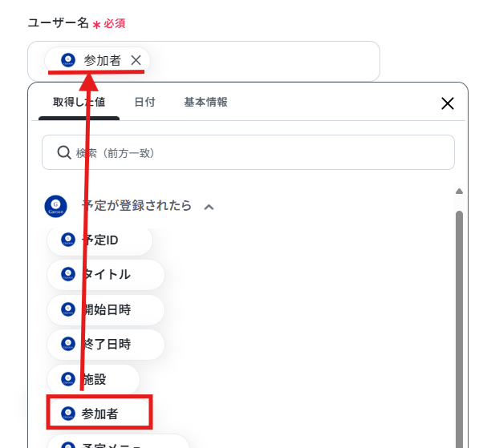Click the scrollbar up arrow
483x448 pixels.
(x=459, y=191)
